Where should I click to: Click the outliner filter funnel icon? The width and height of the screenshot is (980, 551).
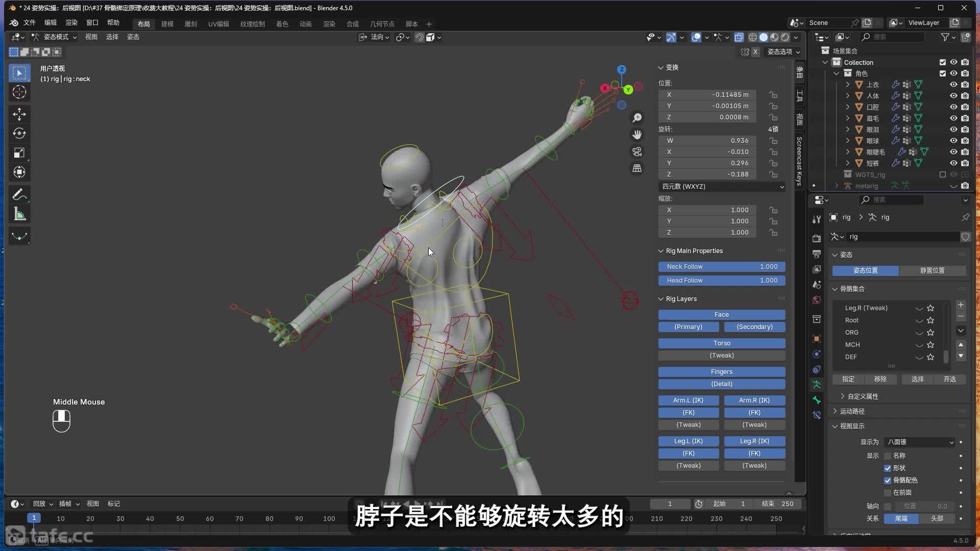[945, 37]
